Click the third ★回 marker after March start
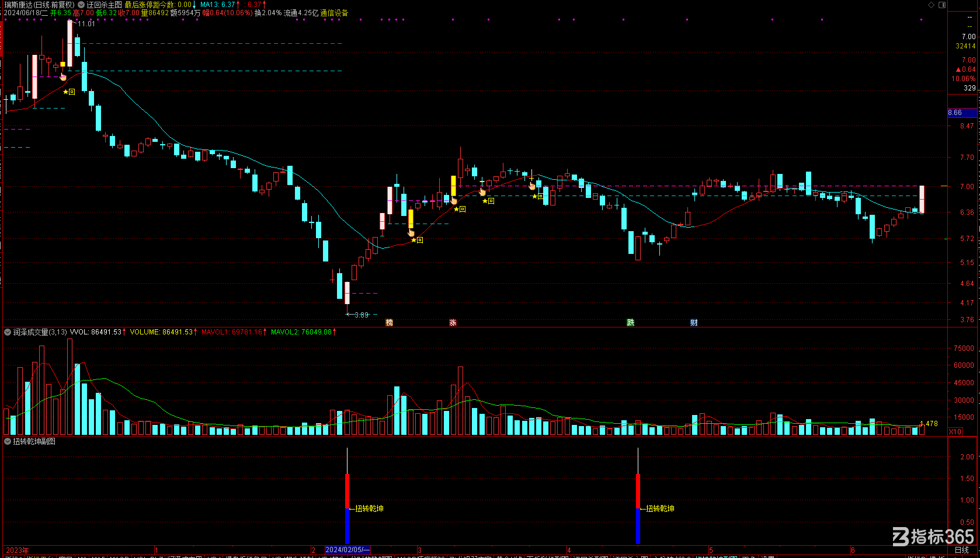This screenshot has height=558, width=980. [488, 201]
